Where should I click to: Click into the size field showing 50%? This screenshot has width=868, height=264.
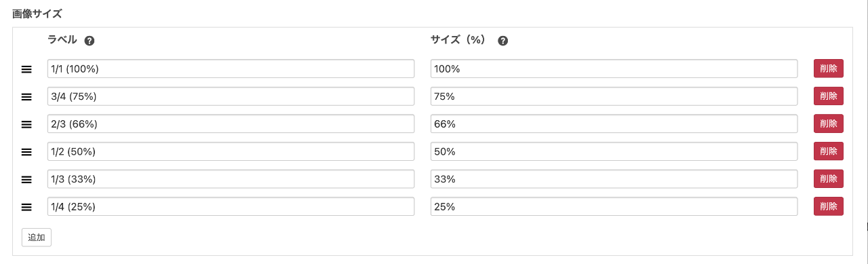tap(614, 151)
